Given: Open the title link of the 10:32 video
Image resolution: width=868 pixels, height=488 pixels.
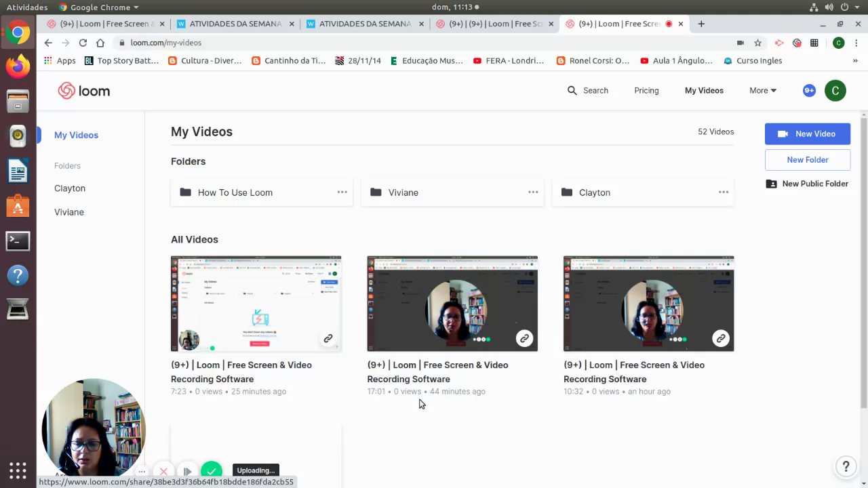Looking at the screenshot, I should [x=634, y=372].
